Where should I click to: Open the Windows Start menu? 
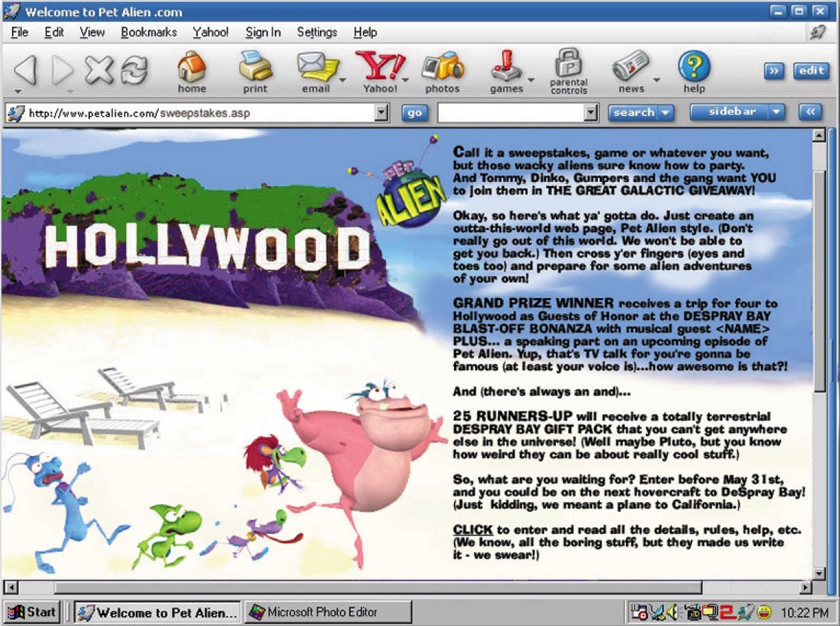[x=32, y=611]
